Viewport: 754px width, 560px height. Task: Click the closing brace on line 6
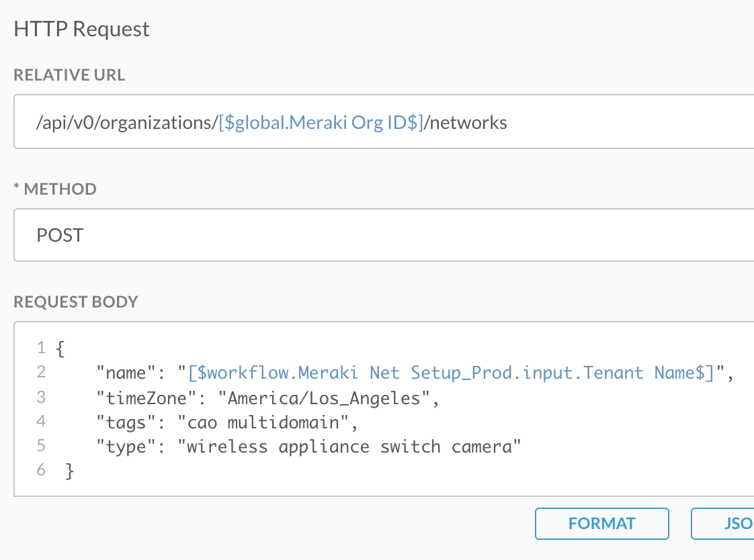[69, 471]
